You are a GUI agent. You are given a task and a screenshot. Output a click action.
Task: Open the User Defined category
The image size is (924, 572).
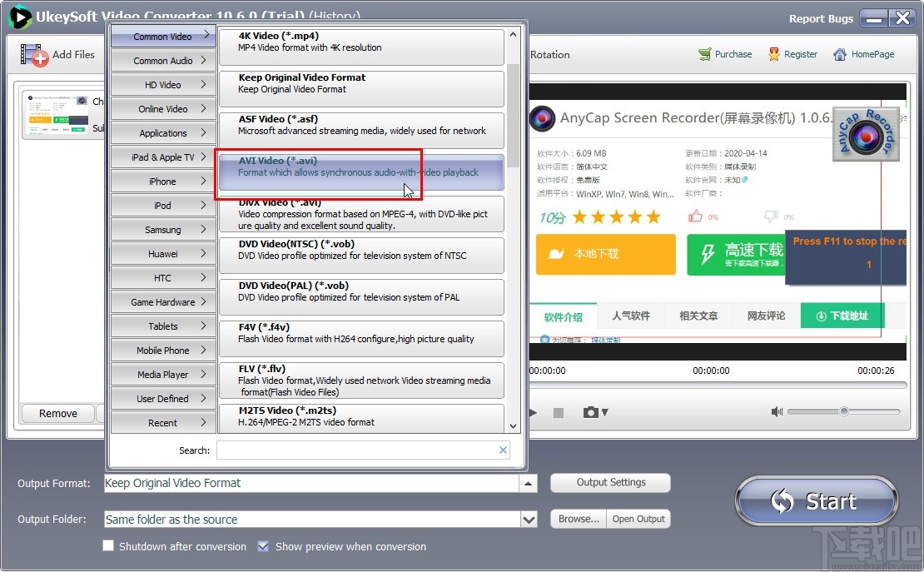coord(163,399)
